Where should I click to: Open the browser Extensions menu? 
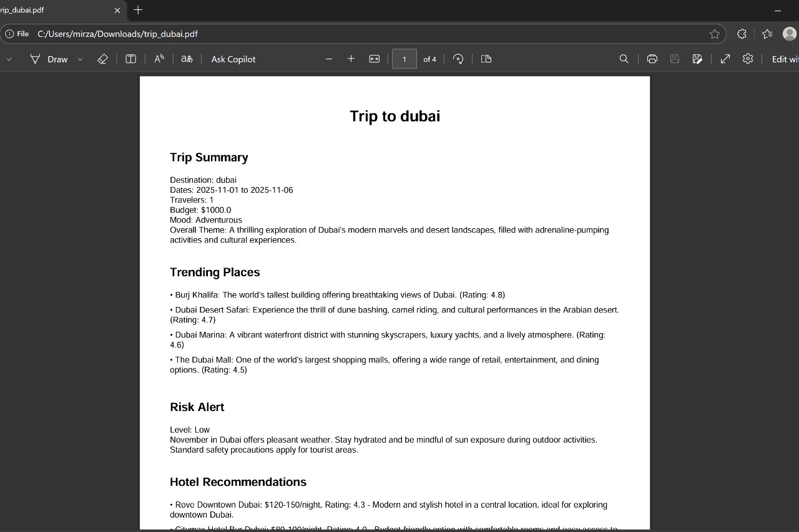[742, 34]
